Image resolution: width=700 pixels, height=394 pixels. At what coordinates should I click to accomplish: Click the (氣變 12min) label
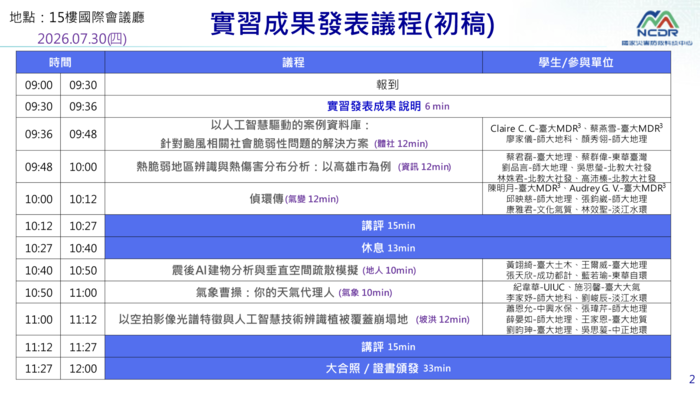coord(312,199)
